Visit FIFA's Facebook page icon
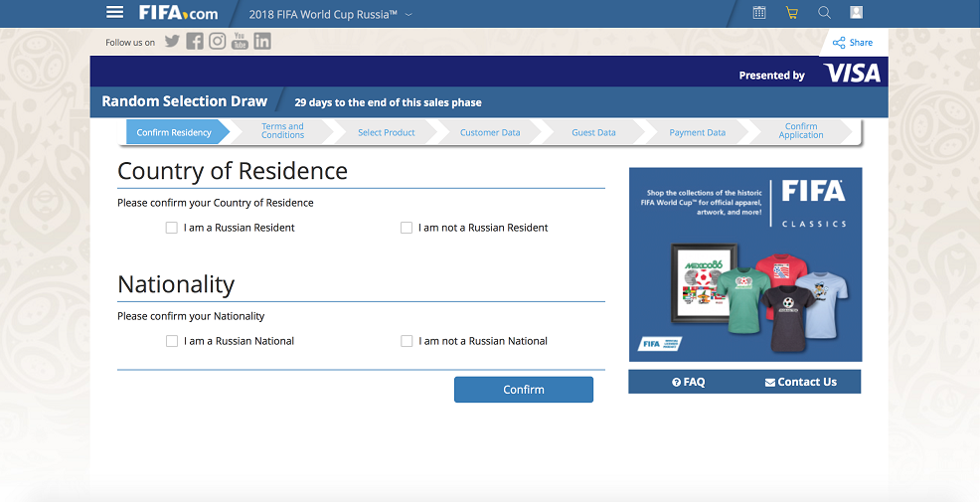 point(195,42)
